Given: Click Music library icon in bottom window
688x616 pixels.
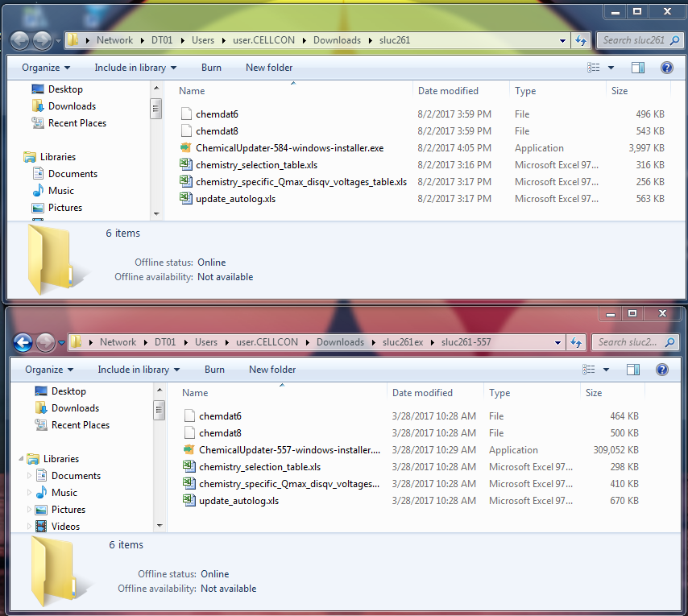Looking at the screenshot, I should [x=41, y=492].
